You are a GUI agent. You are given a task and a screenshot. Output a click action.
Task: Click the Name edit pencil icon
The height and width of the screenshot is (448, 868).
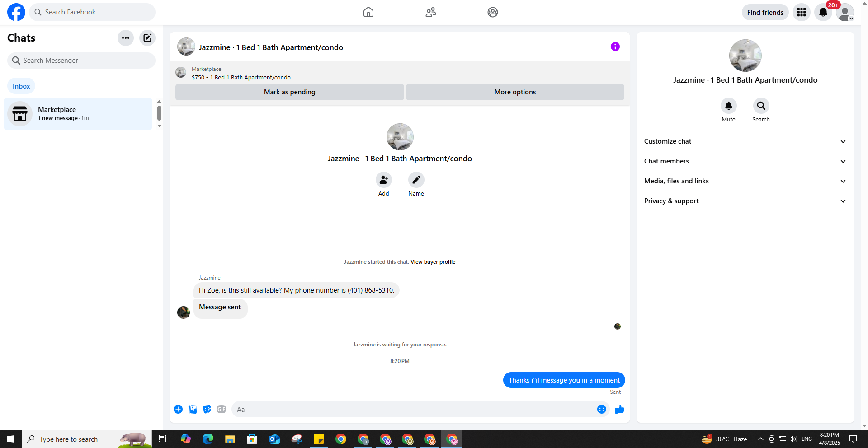click(x=416, y=180)
